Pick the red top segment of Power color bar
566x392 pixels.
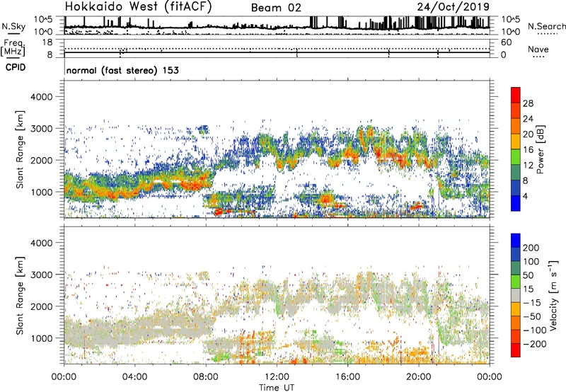click(516, 95)
